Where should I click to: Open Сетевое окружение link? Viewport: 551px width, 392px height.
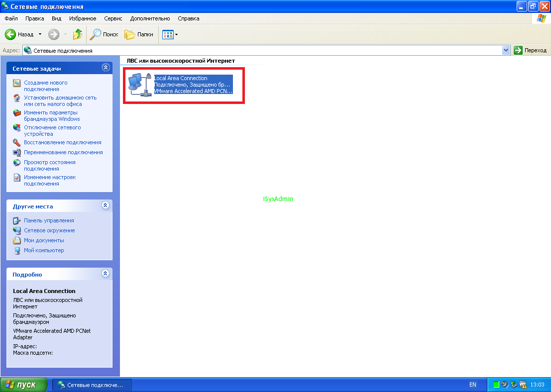(49, 230)
